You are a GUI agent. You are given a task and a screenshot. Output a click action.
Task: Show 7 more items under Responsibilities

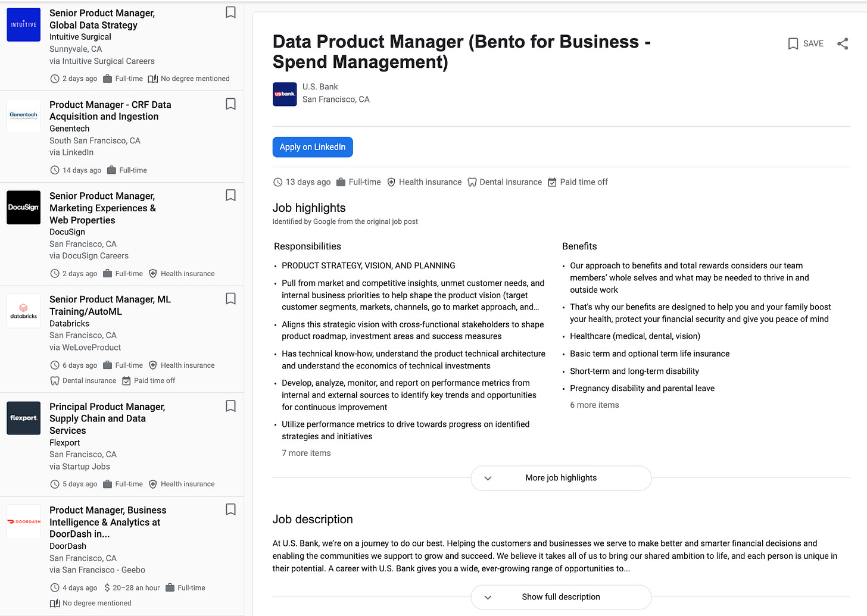click(306, 453)
